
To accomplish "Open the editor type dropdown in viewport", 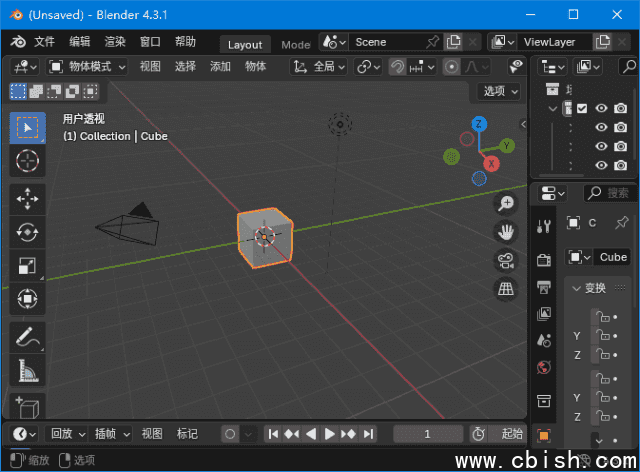I will [x=25, y=67].
